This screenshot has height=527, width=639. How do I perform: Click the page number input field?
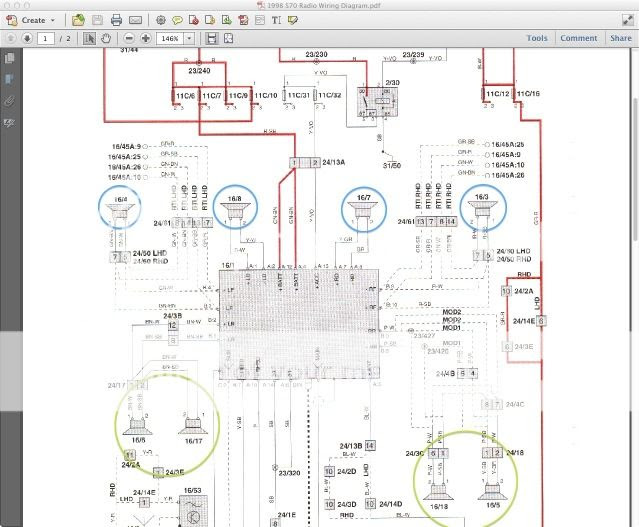46,38
